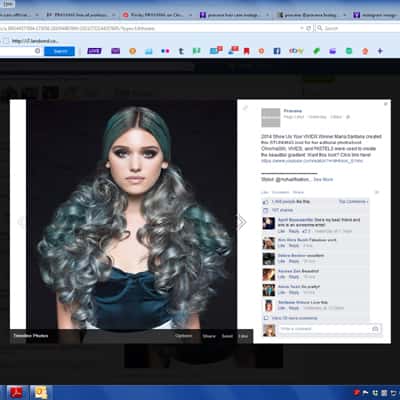Viewport: 400px width, 400px height.
Task: View the shares count link
Action: pyautogui.click(x=282, y=210)
